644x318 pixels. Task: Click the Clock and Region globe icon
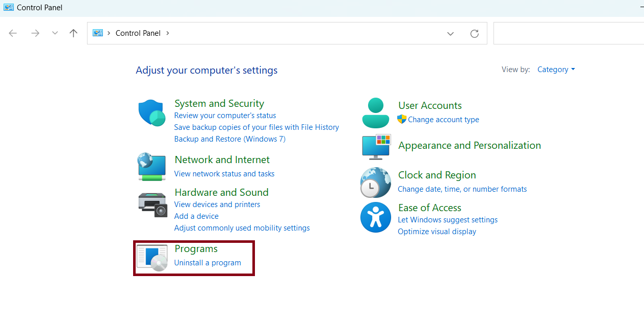tap(376, 183)
